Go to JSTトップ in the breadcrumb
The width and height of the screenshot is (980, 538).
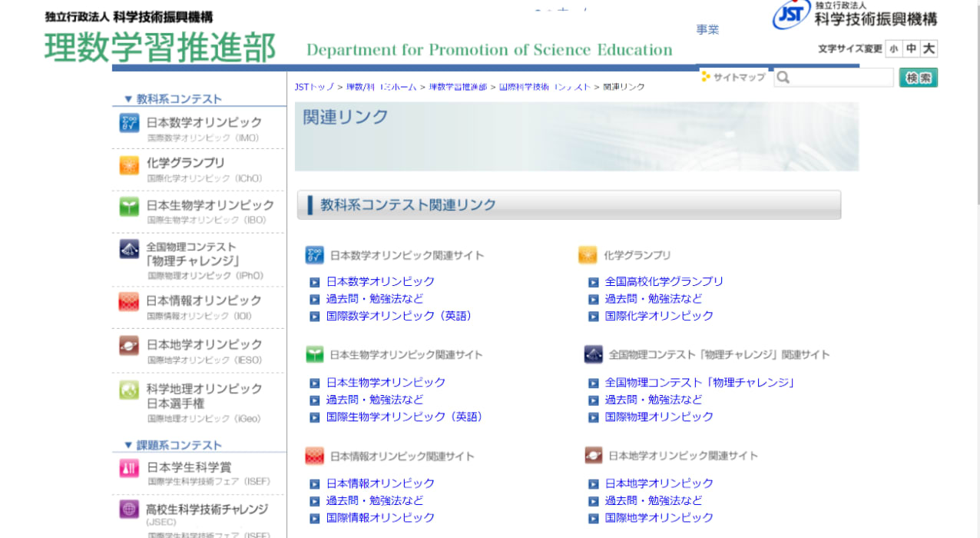click(314, 87)
